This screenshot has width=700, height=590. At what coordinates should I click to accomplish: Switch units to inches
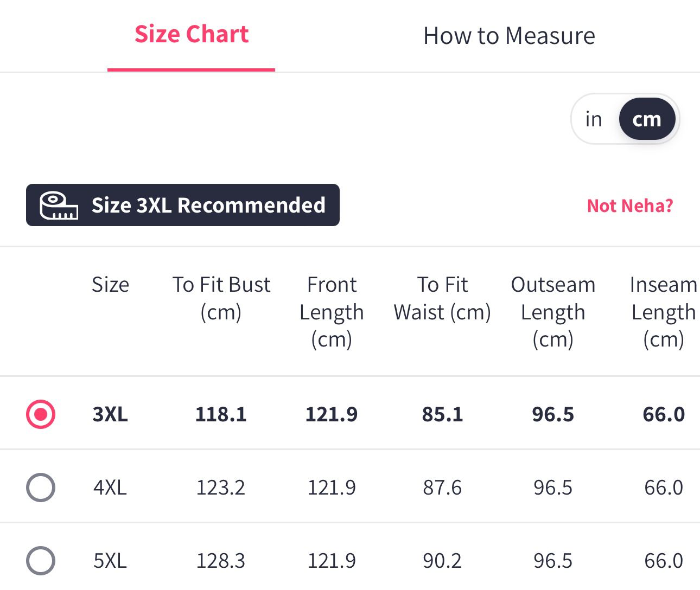594,119
